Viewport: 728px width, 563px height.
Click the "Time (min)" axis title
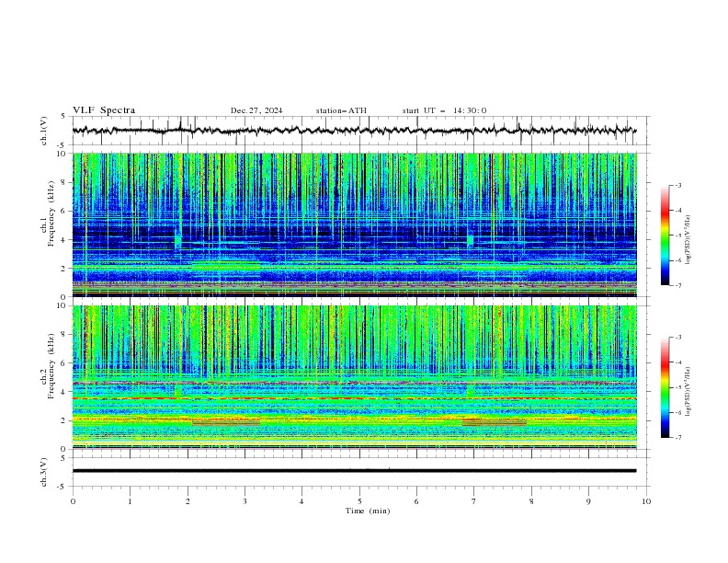click(x=368, y=511)
